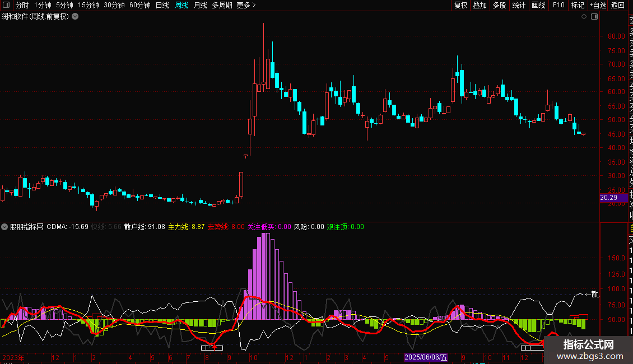Image resolution: width=633 pixels, height=364 pixels.
Task: Open the 画线 drawing tools
Action: (538, 5)
